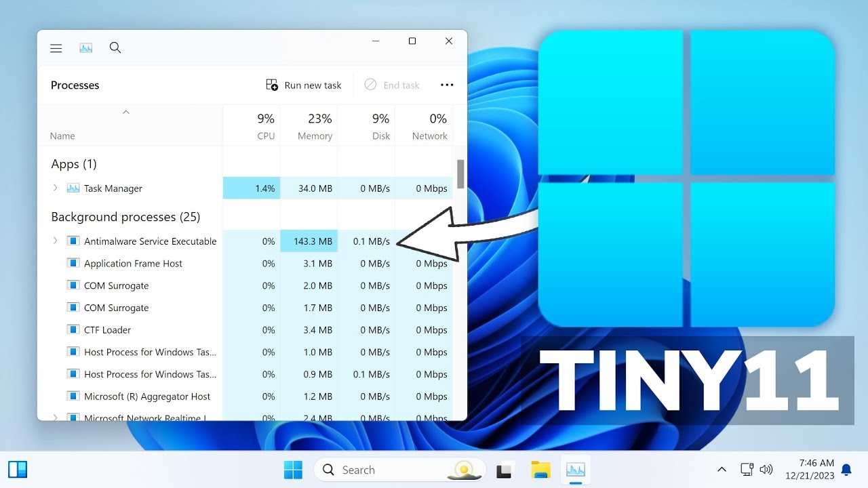Open the Windows Start menu
The width and height of the screenshot is (868, 488).
[293, 470]
